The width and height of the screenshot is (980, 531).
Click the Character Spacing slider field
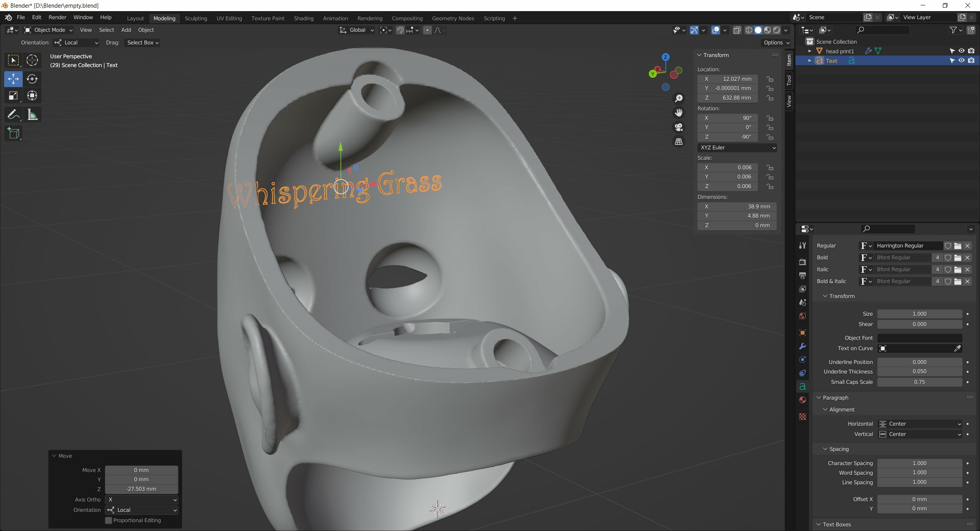(920, 463)
